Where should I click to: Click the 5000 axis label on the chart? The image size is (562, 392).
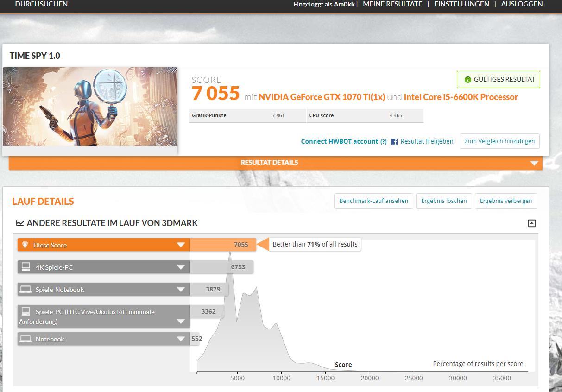(x=238, y=378)
